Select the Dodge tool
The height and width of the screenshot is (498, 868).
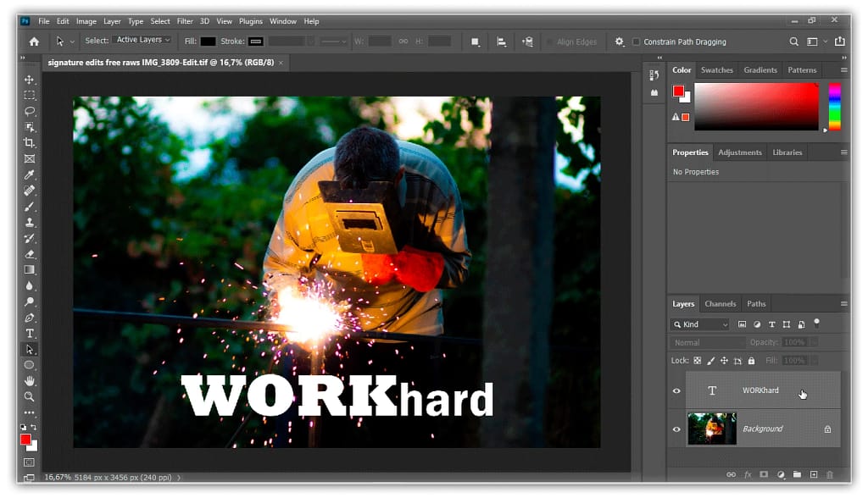[x=30, y=302]
